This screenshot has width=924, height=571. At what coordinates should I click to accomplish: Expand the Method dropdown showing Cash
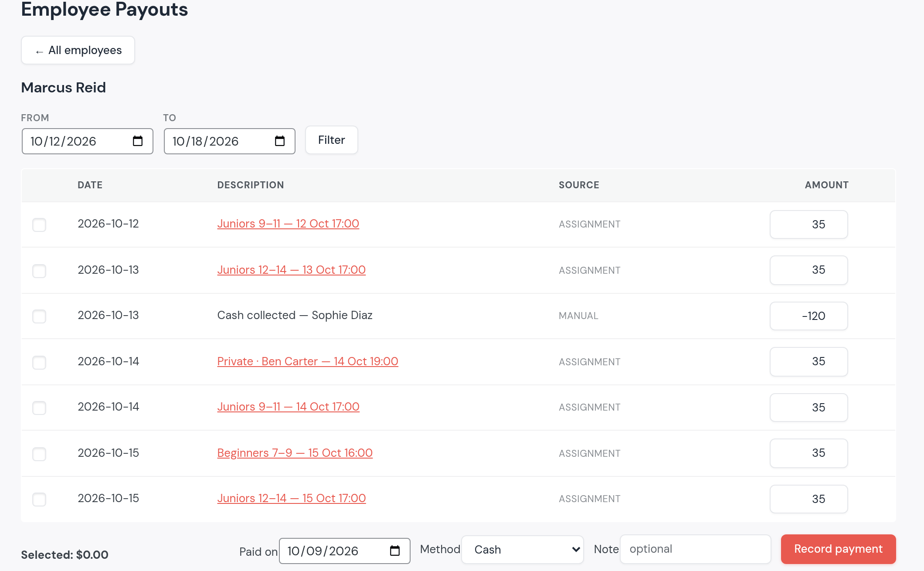tap(523, 550)
